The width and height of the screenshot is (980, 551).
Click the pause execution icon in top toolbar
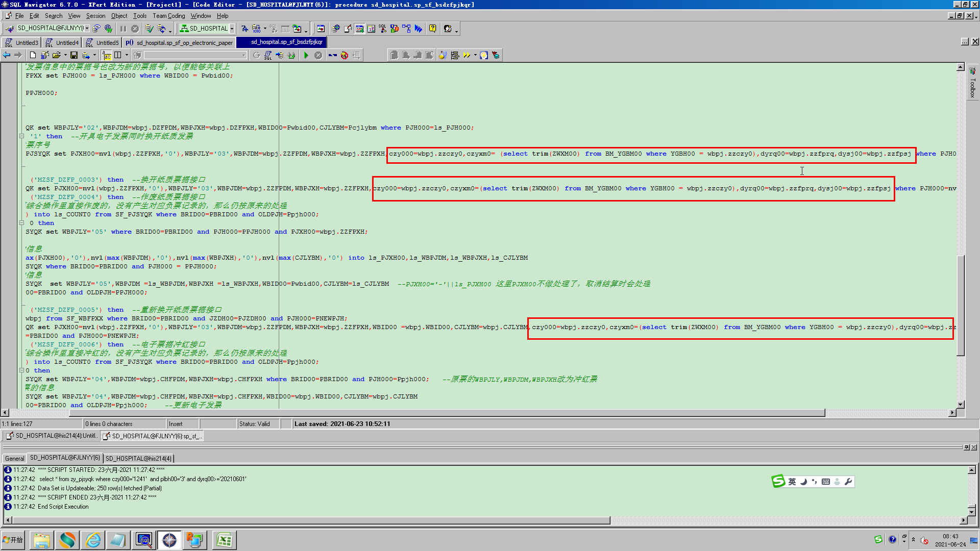(123, 29)
